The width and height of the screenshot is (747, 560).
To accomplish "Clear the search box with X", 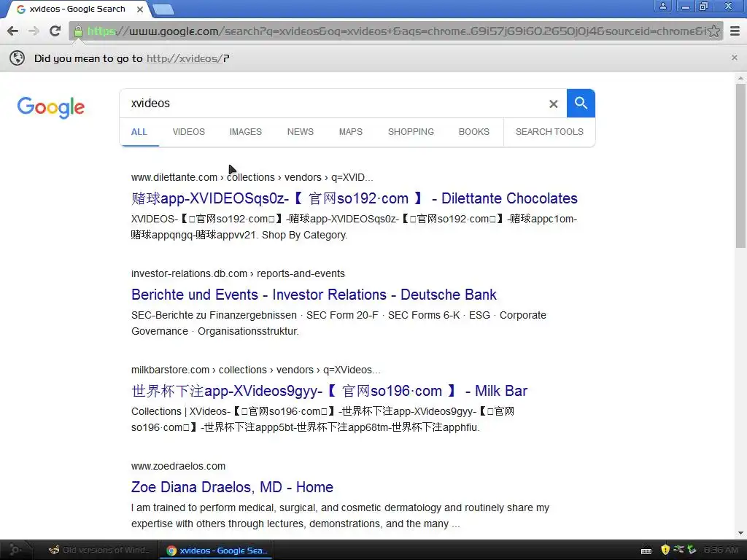I will click(553, 104).
